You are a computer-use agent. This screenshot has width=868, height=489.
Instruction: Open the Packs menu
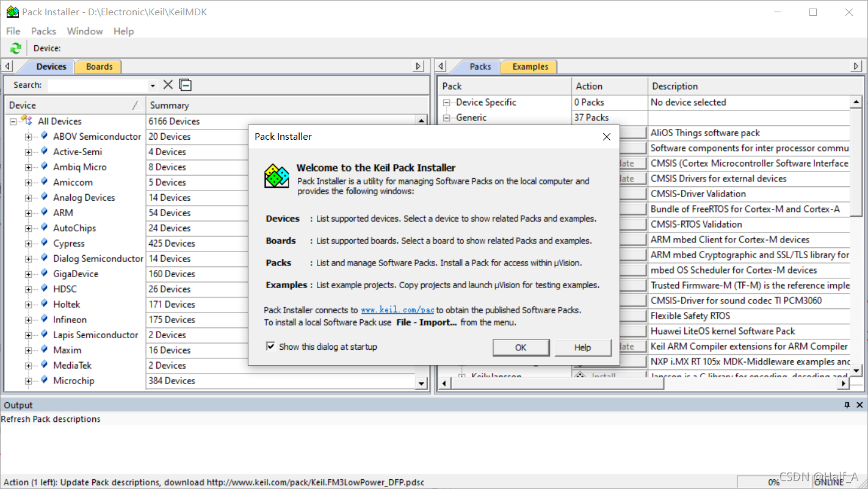pyautogui.click(x=43, y=31)
